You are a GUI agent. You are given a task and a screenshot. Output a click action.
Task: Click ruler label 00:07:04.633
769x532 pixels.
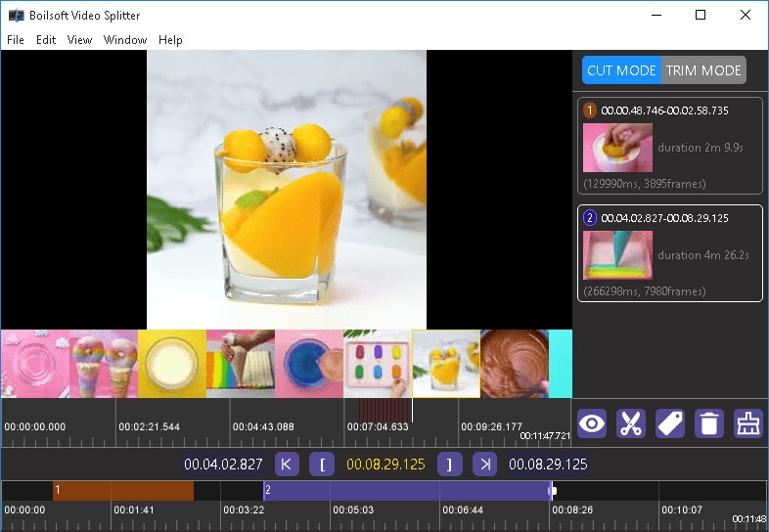(x=378, y=426)
